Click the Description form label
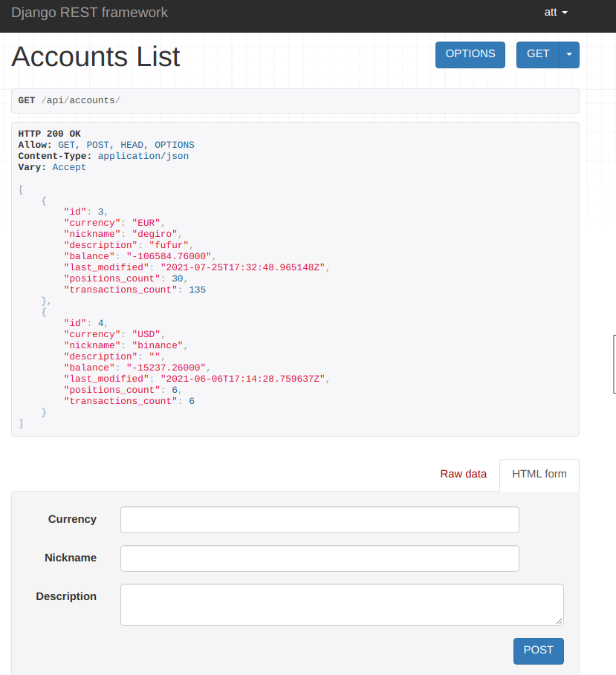Screen dimensions: 616x675 coord(66,596)
